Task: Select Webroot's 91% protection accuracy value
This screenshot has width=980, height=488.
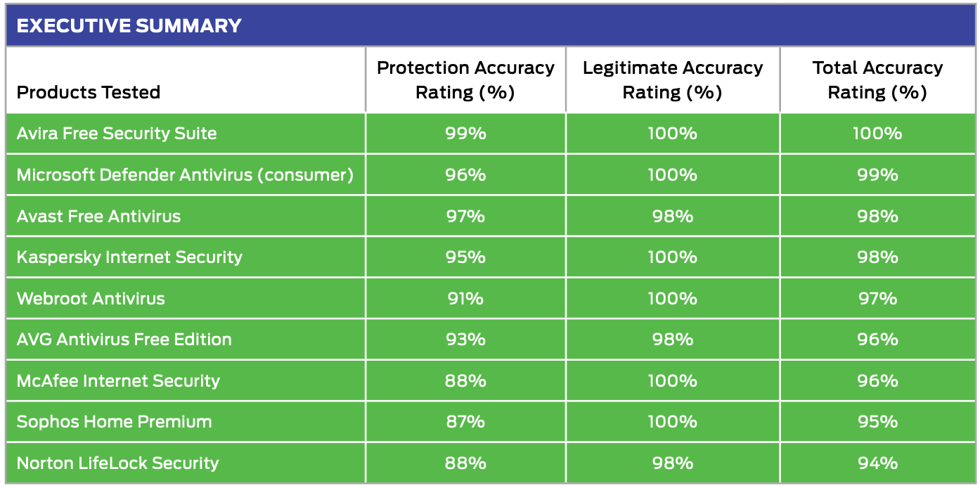Action: (465, 298)
